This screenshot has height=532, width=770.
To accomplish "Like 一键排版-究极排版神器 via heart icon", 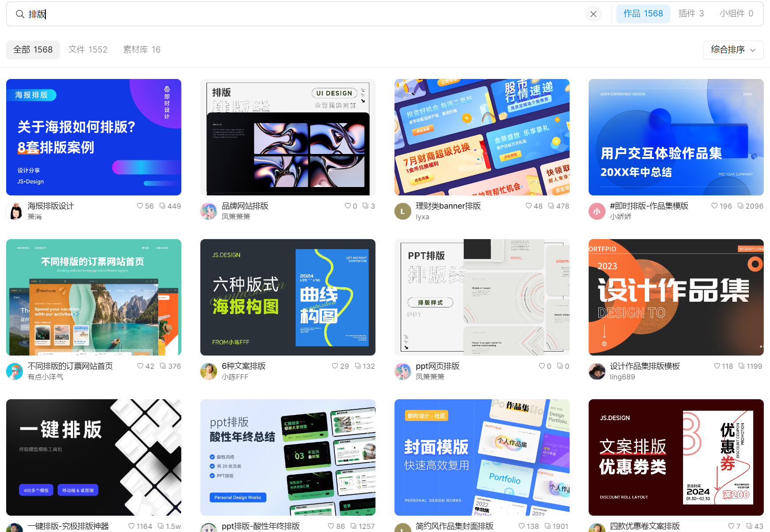I will 131,526.
